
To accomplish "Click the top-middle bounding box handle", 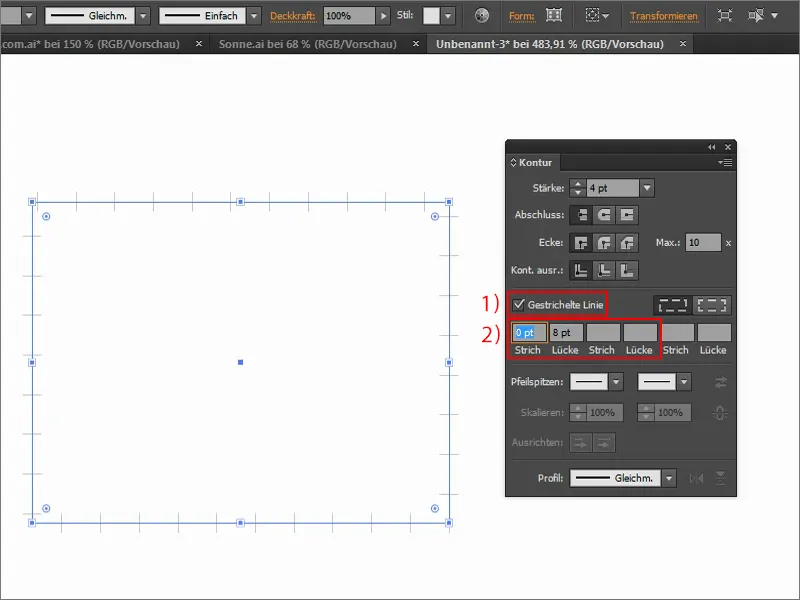I will click(x=240, y=202).
